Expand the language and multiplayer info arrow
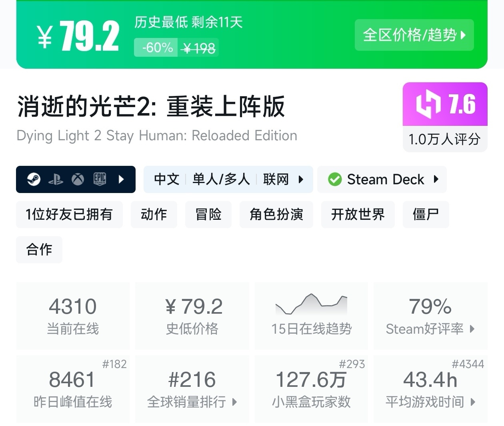The width and height of the screenshot is (504, 426). click(301, 179)
